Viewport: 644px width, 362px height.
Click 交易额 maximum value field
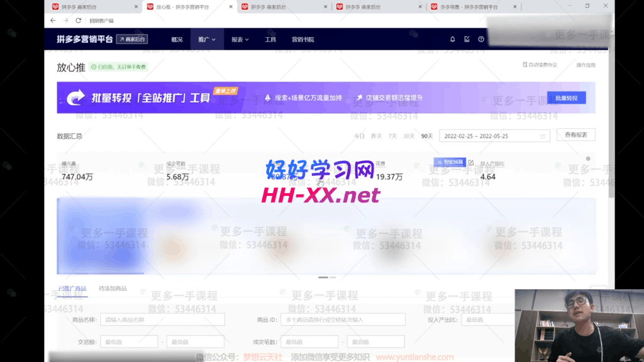pos(196,341)
